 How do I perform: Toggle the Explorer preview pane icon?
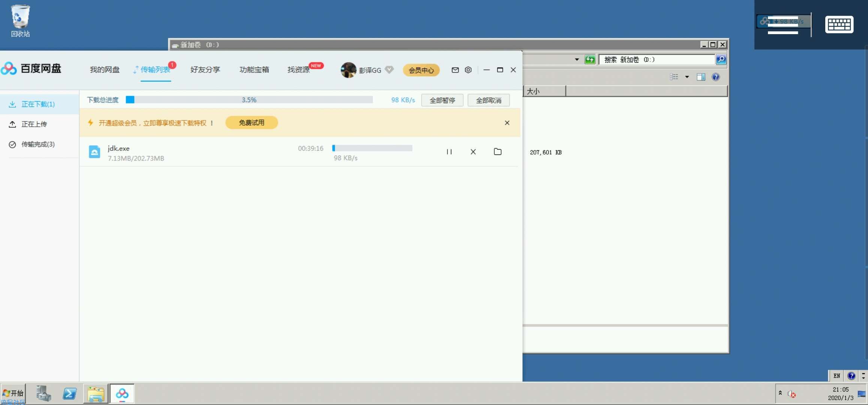[x=701, y=77]
